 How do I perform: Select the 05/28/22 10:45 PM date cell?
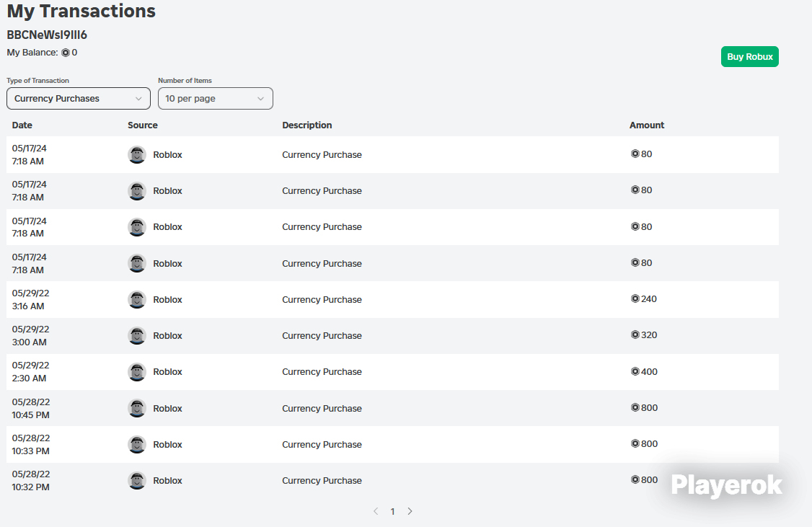pyautogui.click(x=31, y=408)
